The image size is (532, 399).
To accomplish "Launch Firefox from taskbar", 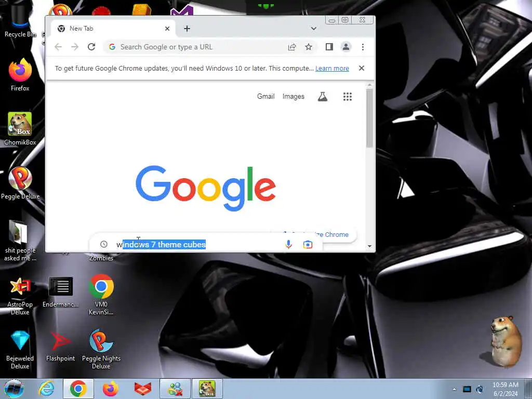I will pos(111,389).
